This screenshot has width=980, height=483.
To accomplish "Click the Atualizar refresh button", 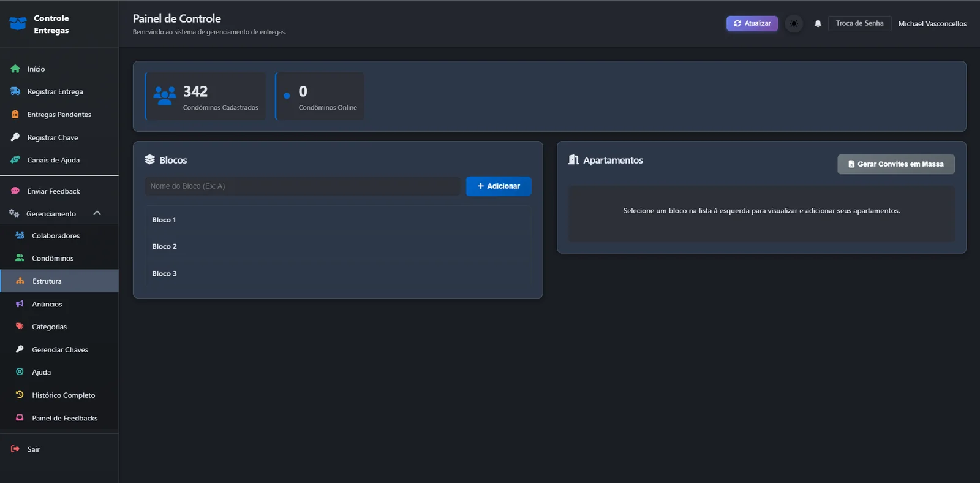I will coord(752,23).
